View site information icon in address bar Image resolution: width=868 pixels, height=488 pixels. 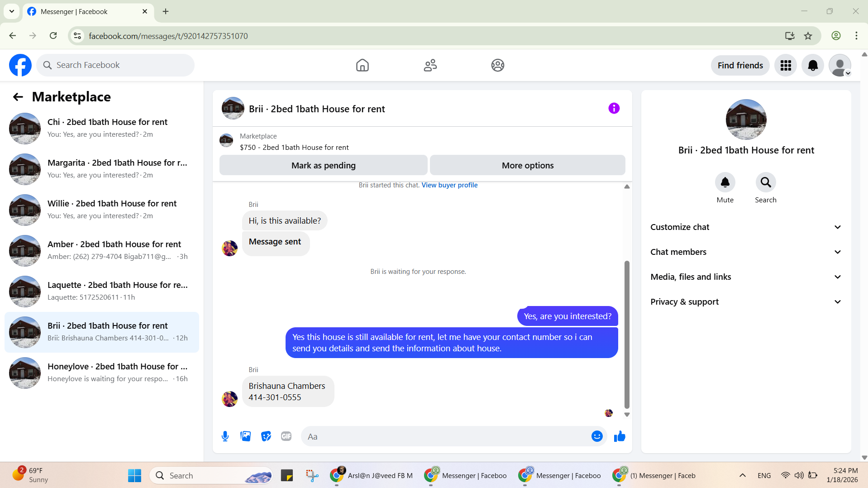pyautogui.click(x=77, y=36)
